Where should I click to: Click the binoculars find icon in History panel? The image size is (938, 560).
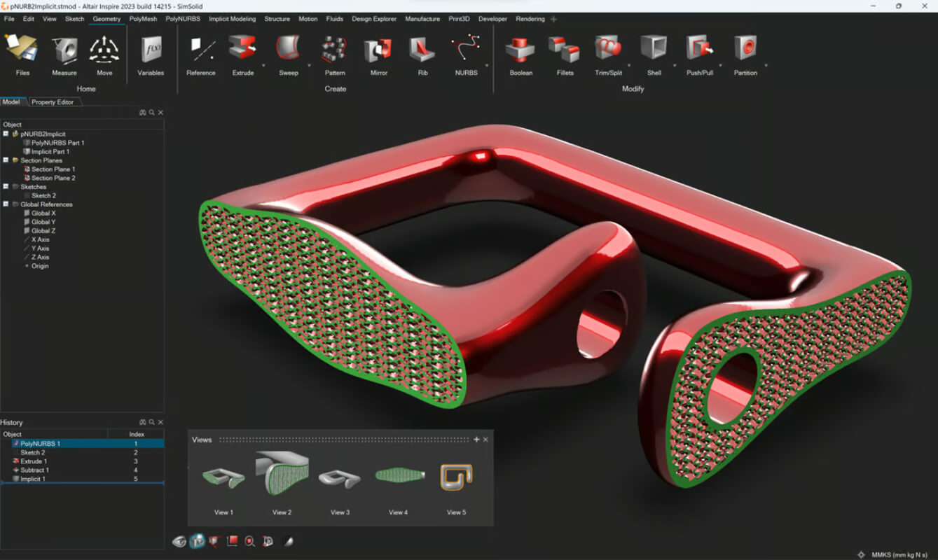pos(142,423)
